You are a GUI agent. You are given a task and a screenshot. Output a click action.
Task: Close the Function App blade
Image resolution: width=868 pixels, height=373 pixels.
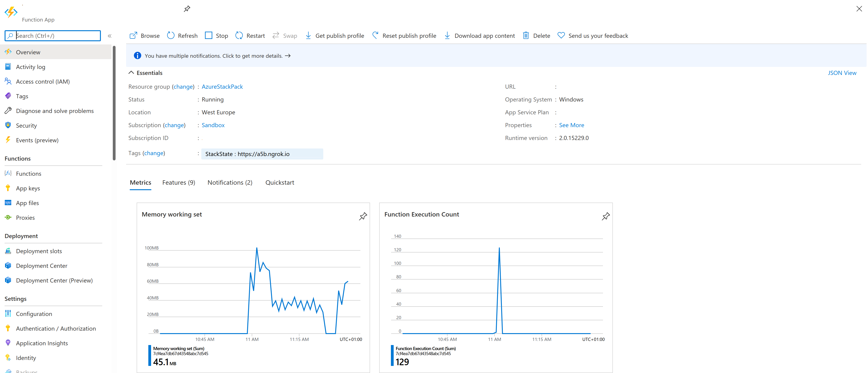click(859, 9)
